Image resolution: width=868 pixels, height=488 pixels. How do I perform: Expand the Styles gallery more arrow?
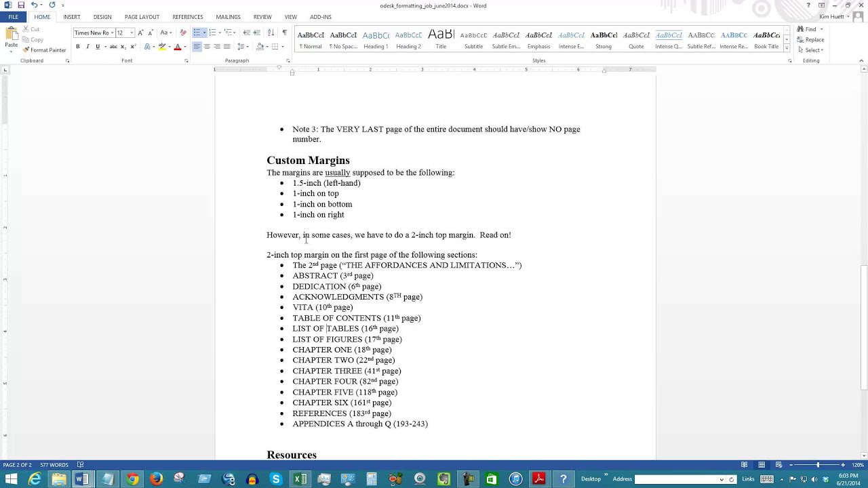tap(787, 49)
